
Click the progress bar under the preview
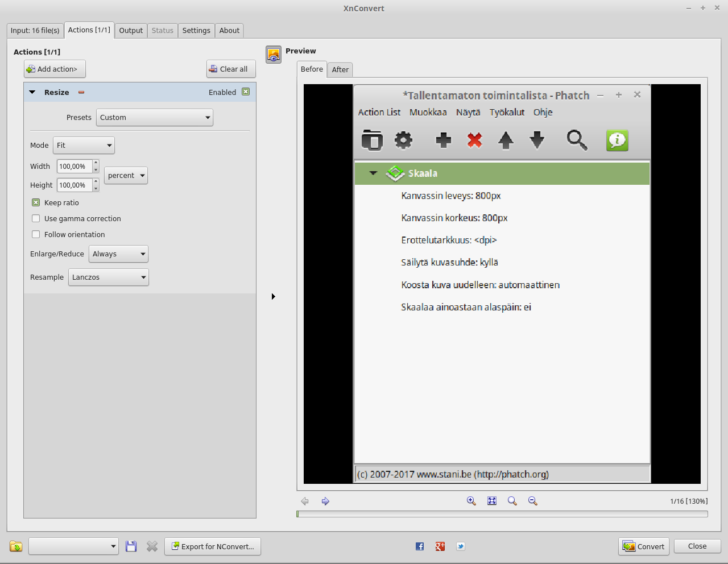pos(502,514)
